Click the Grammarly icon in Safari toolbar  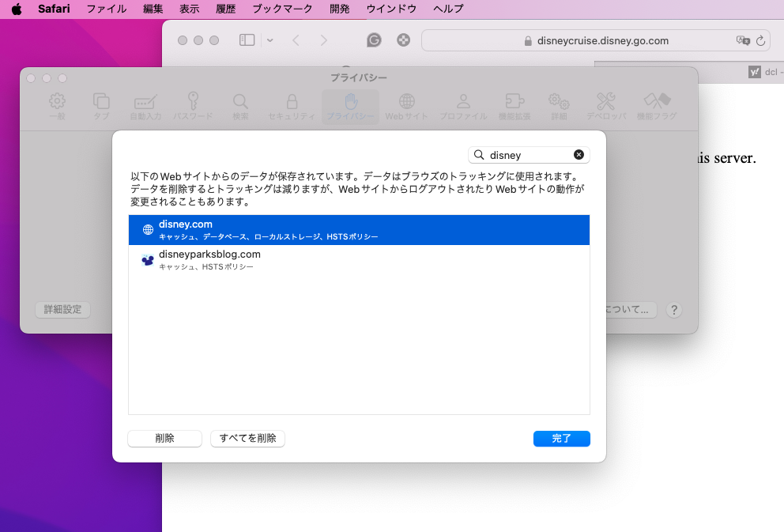[x=374, y=40]
